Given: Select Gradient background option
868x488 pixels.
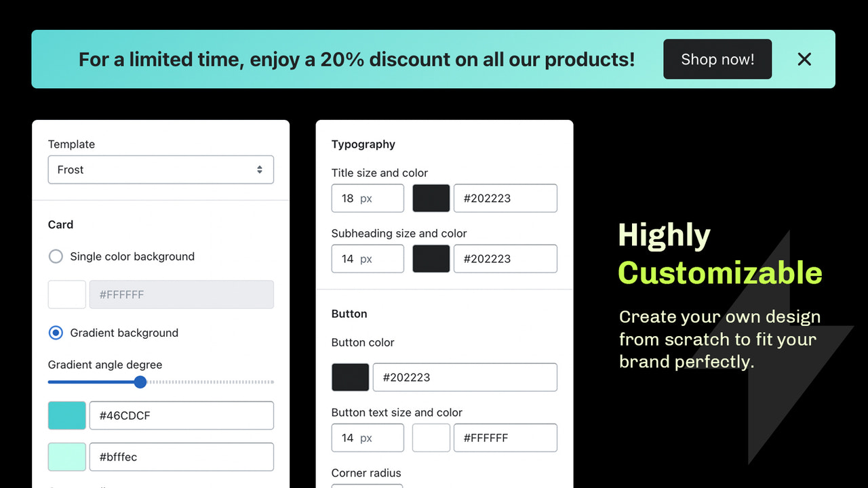Looking at the screenshot, I should coord(56,333).
